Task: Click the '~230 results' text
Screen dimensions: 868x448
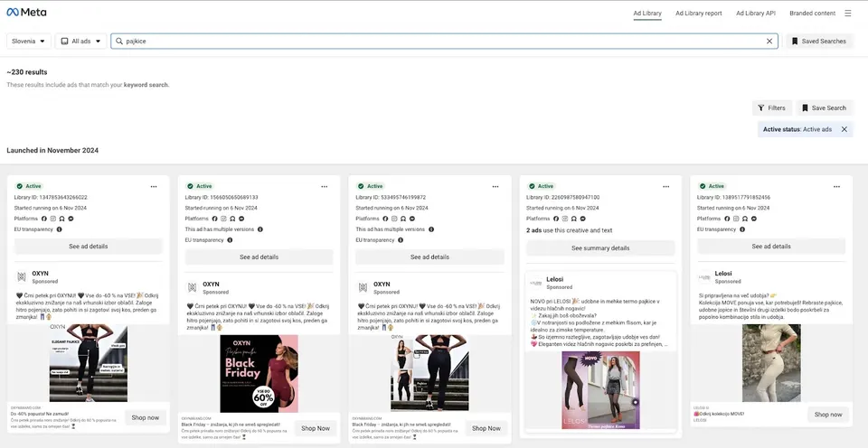Action: [27, 72]
